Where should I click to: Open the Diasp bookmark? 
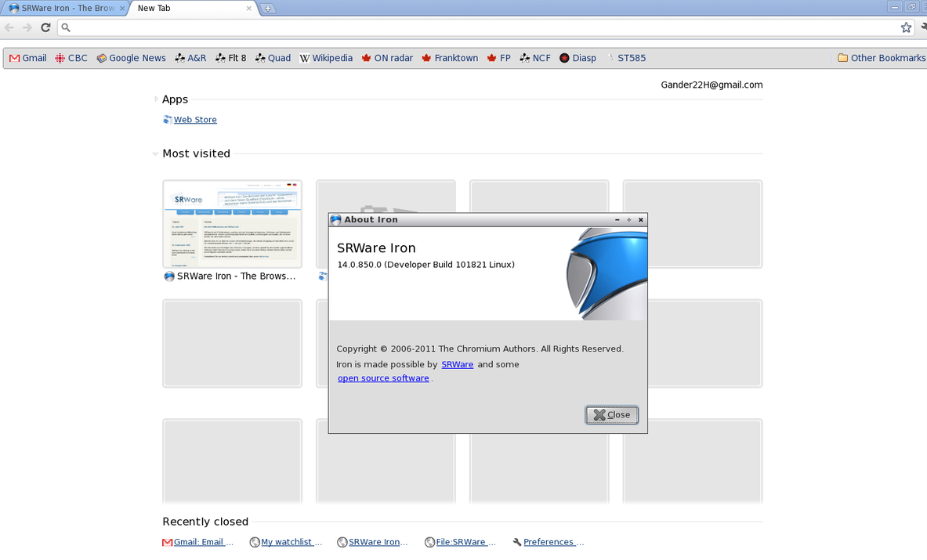point(578,58)
